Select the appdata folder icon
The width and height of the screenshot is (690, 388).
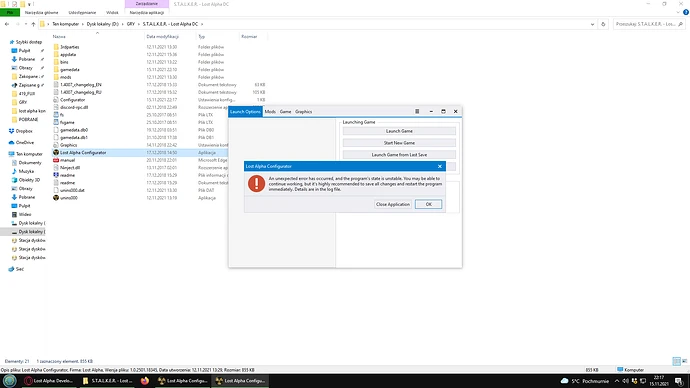[56, 55]
